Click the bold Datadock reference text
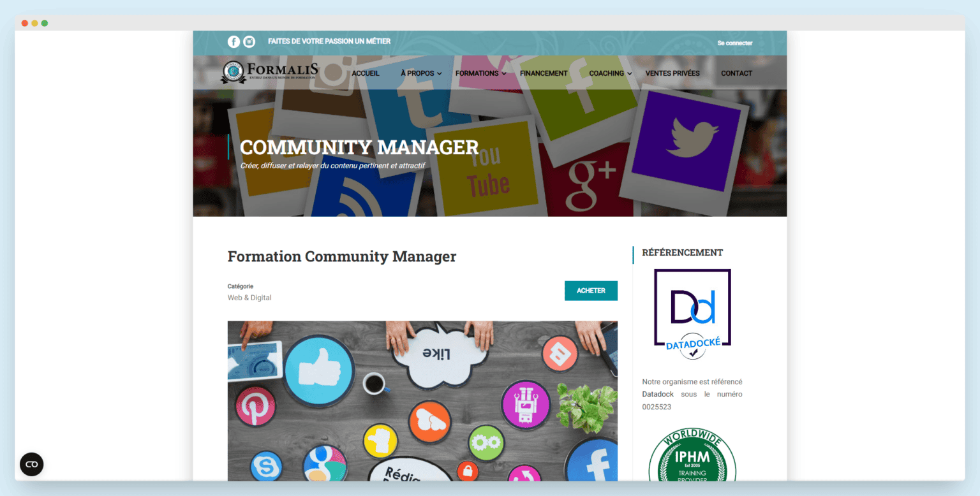Image resolution: width=980 pixels, height=496 pixels. (657, 394)
